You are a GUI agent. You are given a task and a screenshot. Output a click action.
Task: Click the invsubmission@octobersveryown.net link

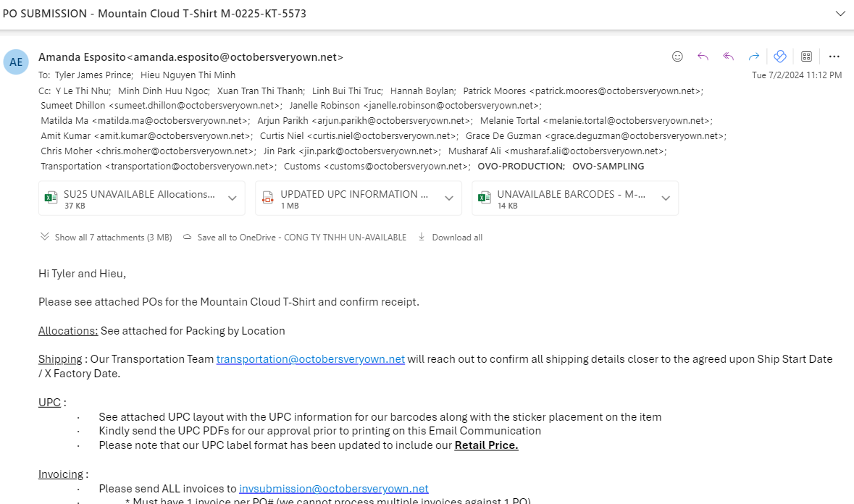334,489
